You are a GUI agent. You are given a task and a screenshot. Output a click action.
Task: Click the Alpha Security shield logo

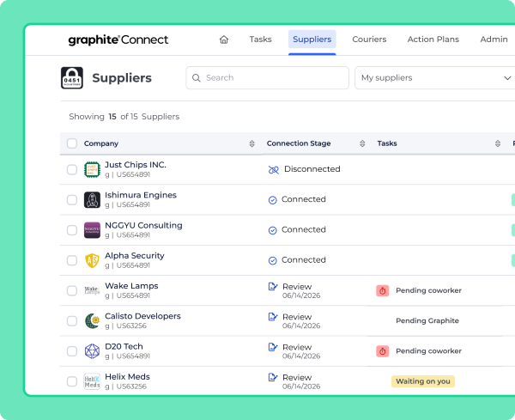[x=92, y=260]
